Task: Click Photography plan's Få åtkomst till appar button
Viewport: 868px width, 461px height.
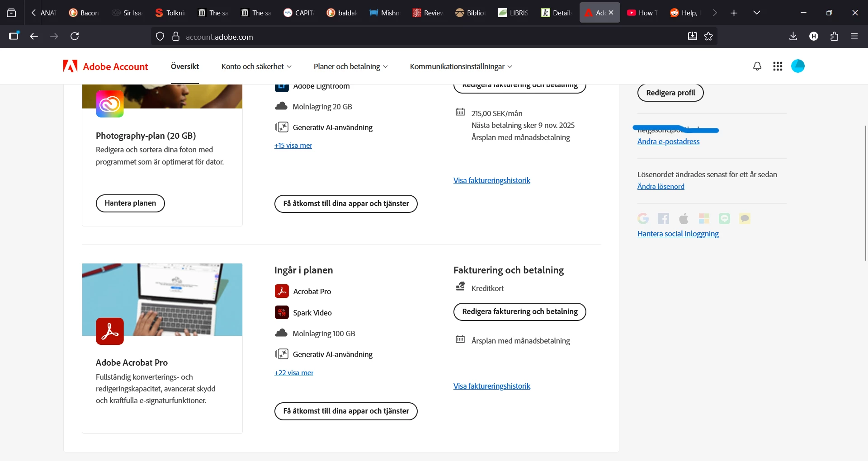Action: coord(346,204)
